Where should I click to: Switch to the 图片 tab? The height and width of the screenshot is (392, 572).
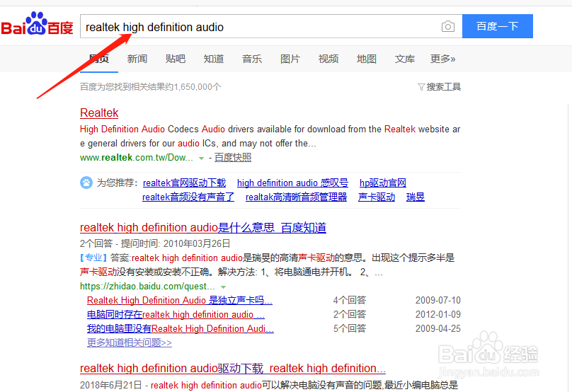pos(290,59)
